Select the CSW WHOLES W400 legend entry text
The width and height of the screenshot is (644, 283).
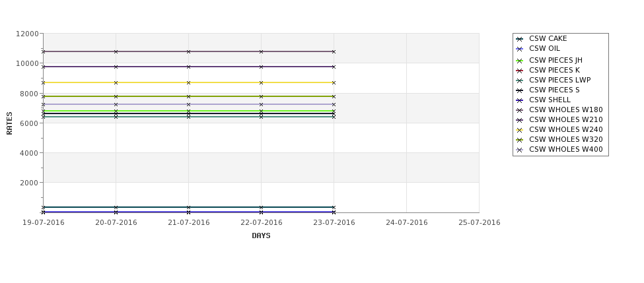click(x=565, y=150)
